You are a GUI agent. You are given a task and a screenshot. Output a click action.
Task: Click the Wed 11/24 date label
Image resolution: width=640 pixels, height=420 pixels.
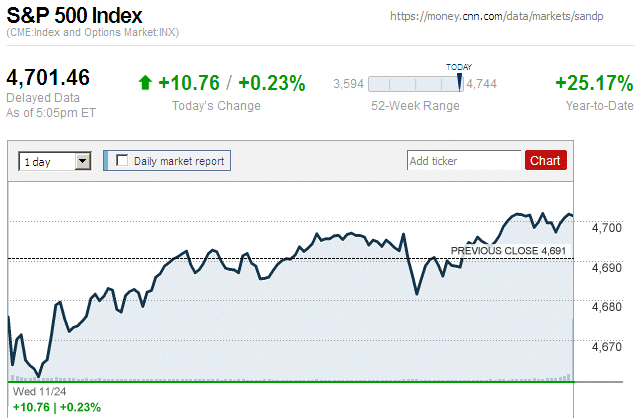(37, 392)
